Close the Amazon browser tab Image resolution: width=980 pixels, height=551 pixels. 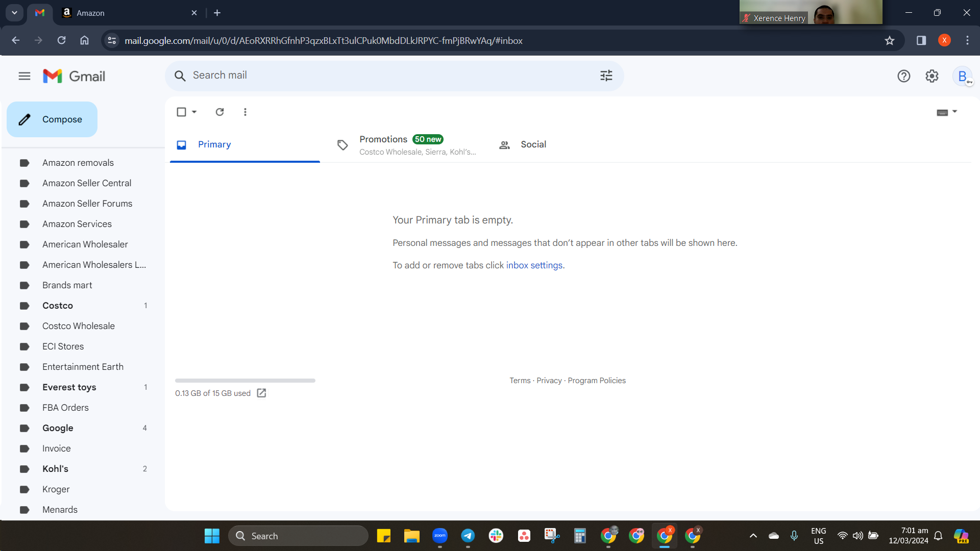tap(194, 13)
